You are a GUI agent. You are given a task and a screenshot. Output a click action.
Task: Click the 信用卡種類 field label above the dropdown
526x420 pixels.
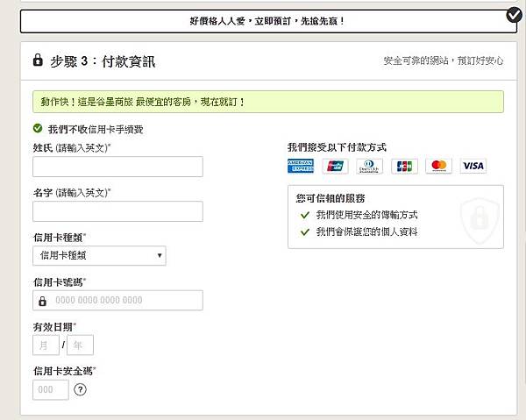pyautogui.click(x=60, y=238)
